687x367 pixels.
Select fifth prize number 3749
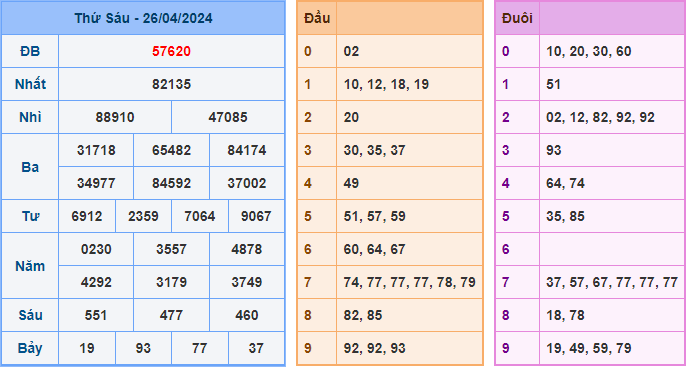(247, 282)
